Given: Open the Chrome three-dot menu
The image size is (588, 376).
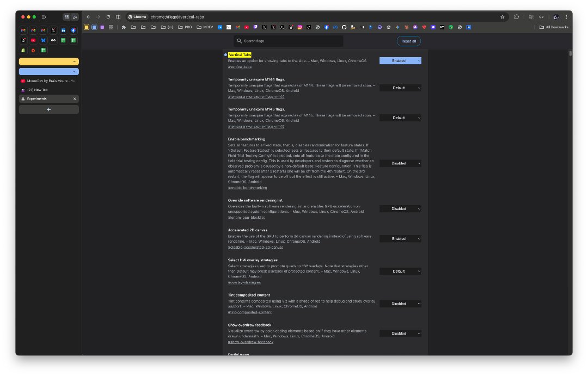Looking at the screenshot, I should (566, 17).
